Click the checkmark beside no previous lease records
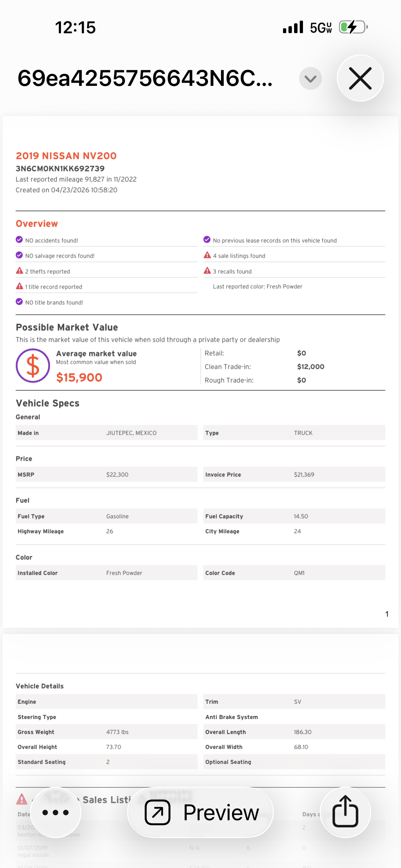The image size is (401, 868). coord(207,239)
